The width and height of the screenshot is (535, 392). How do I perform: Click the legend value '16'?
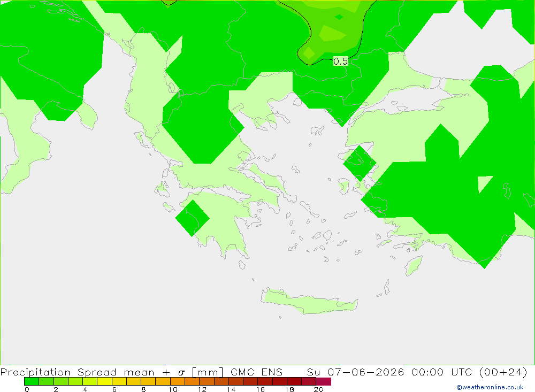click(261, 389)
